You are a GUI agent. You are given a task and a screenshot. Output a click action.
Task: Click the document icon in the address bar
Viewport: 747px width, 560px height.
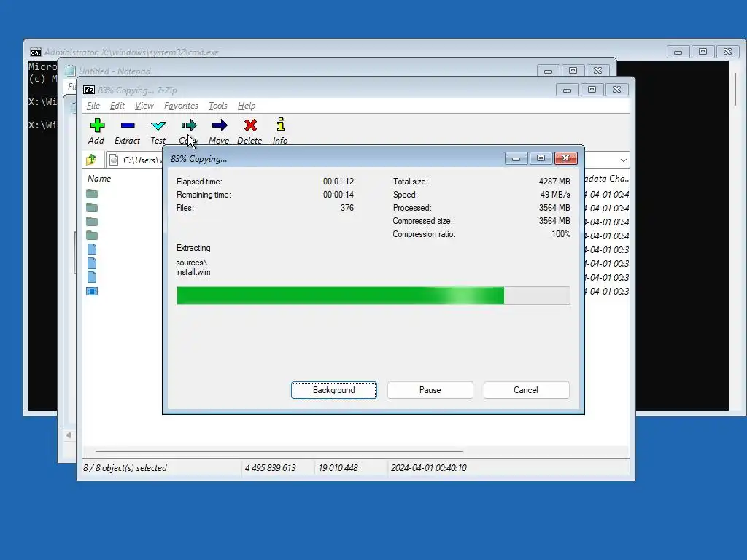(x=114, y=160)
